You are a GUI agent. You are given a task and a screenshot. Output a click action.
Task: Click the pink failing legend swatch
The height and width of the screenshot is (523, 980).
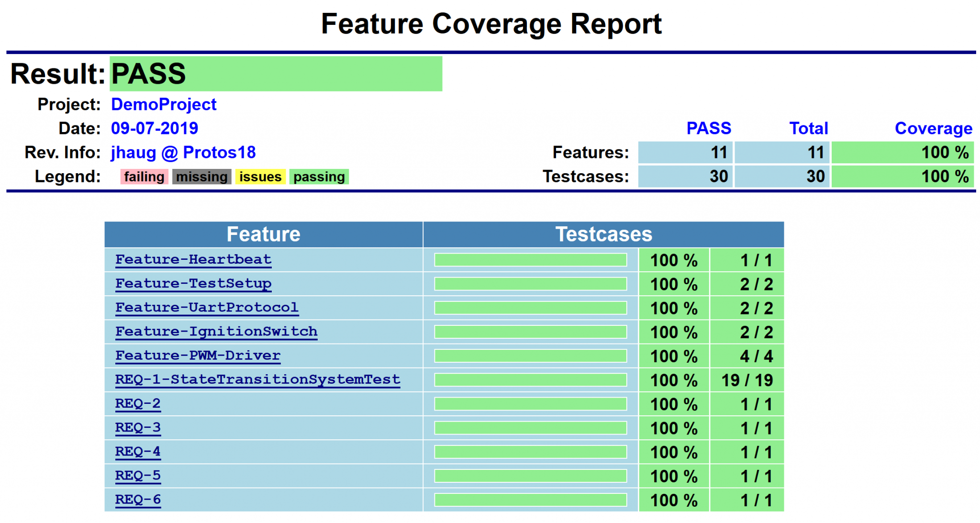point(144,177)
